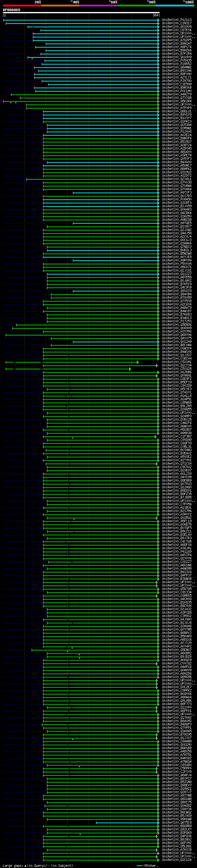Select the label UniRef100_B3PQ69
The width and height of the screenshot is (197, 868).
176,833
